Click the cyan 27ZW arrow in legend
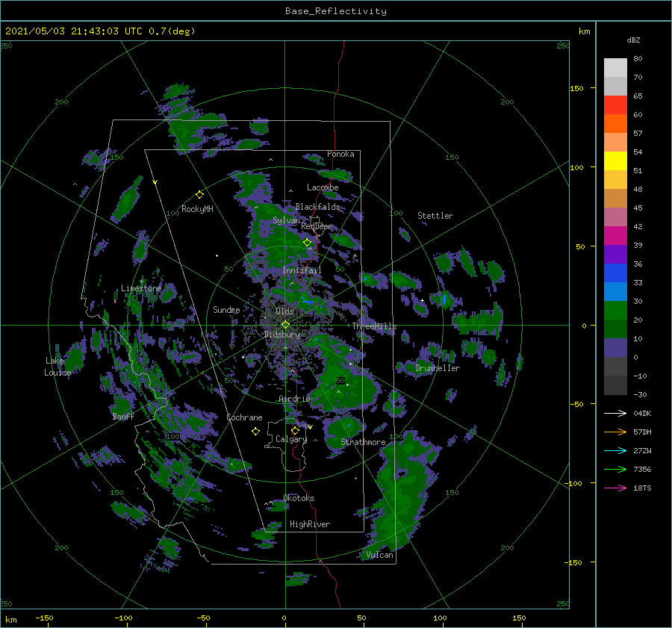 coord(615,450)
